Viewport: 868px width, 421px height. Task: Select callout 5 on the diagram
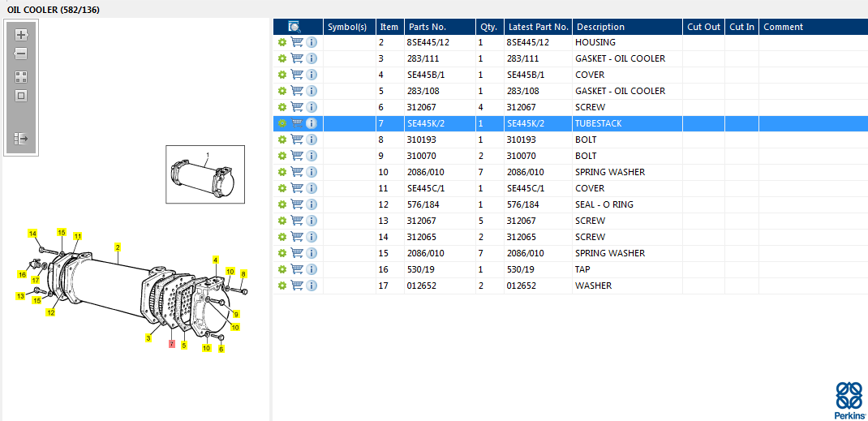coord(184,345)
